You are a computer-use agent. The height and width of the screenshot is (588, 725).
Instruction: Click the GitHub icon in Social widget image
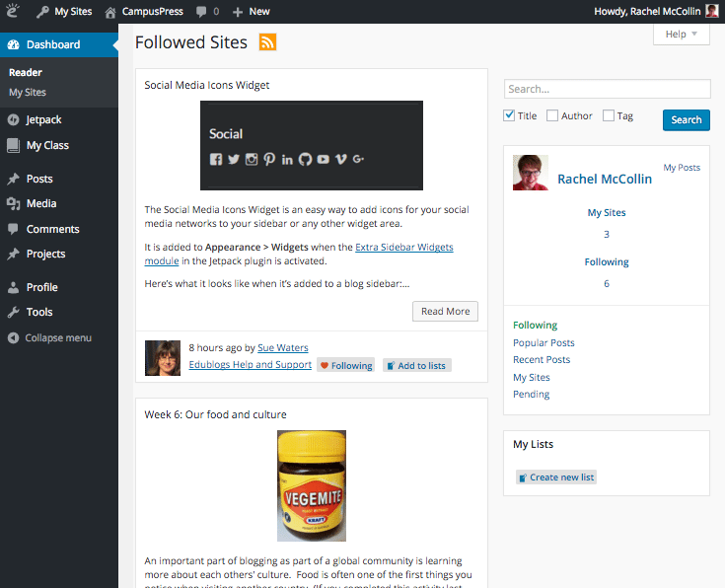coord(305,160)
